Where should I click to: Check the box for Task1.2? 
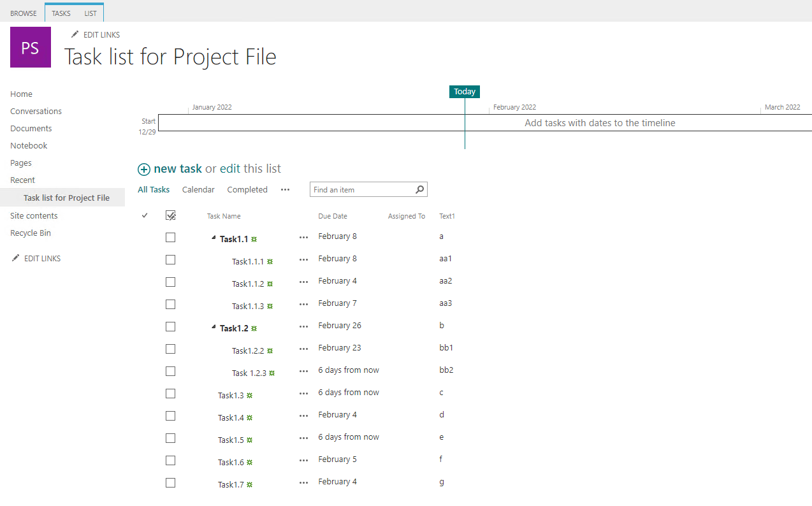click(x=170, y=326)
